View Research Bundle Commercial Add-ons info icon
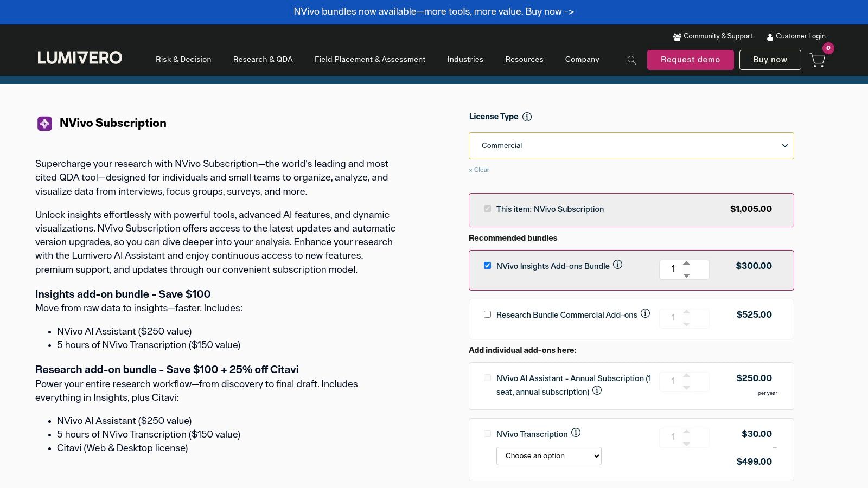This screenshot has width=868, height=488. (645, 313)
